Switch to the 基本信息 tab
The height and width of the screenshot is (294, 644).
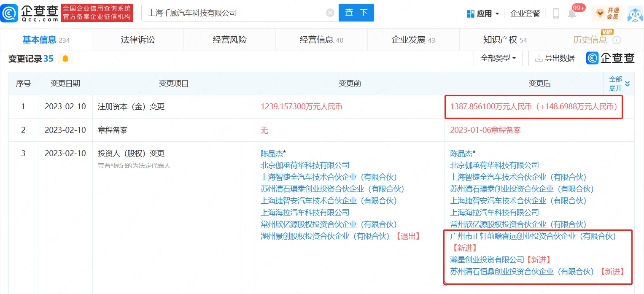[x=46, y=40]
